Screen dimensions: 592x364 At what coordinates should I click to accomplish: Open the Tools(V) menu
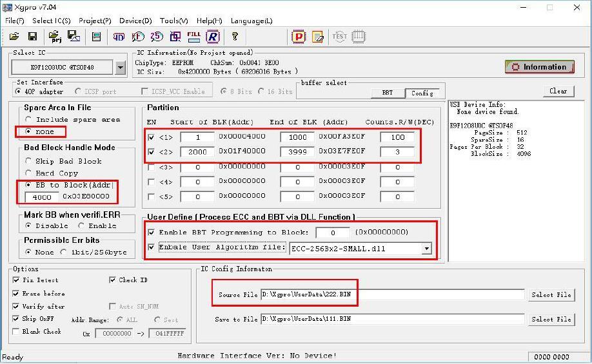point(173,21)
